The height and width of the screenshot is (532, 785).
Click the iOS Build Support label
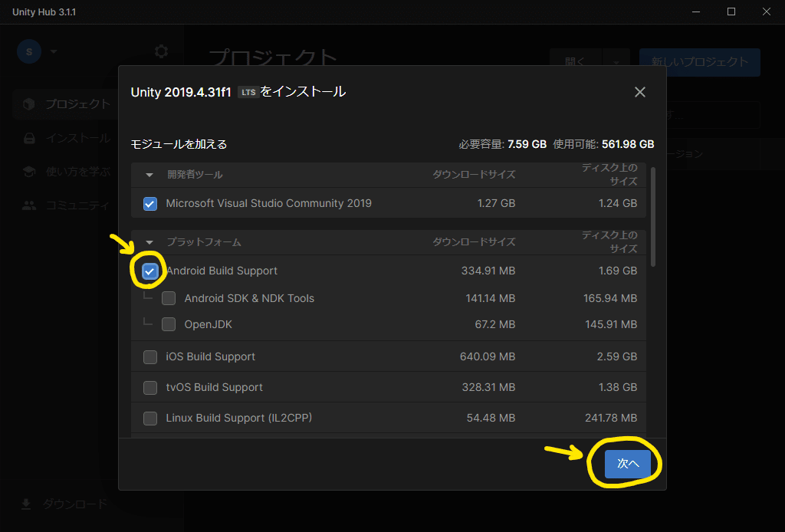coord(210,356)
